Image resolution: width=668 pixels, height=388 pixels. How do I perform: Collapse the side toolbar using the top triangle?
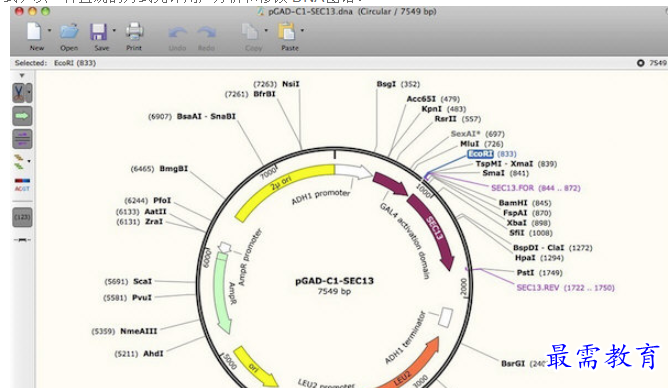(22, 76)
